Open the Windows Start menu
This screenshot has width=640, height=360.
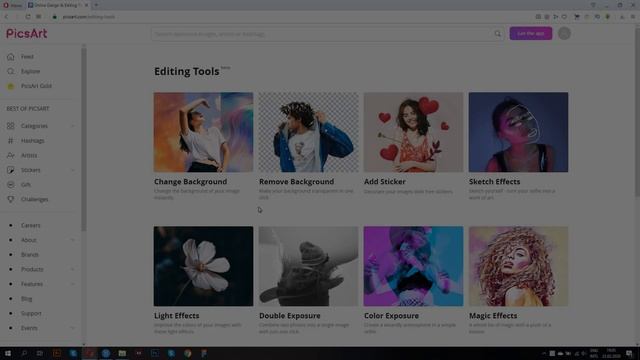tap(8, 353)
